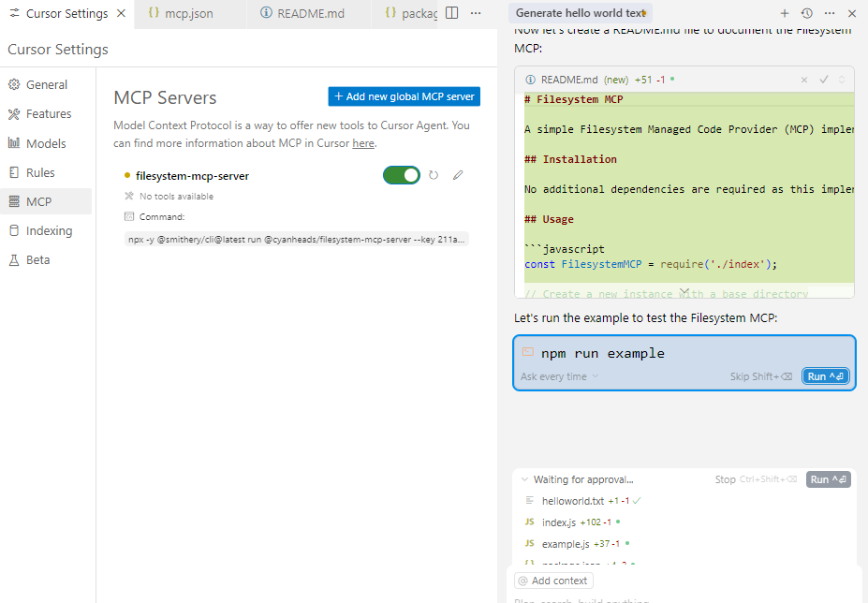Open the package.json tab
The height and width of the screenshot is (603, 868).
click(x=411, y=13)
